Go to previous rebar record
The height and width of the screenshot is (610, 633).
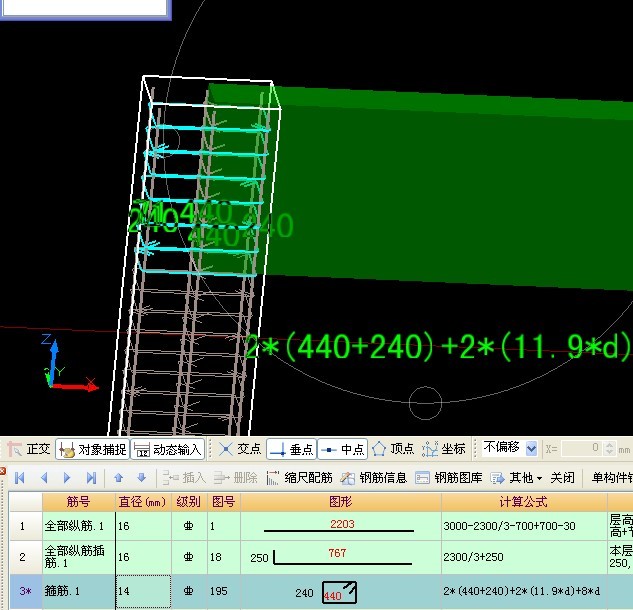(44, 478)
